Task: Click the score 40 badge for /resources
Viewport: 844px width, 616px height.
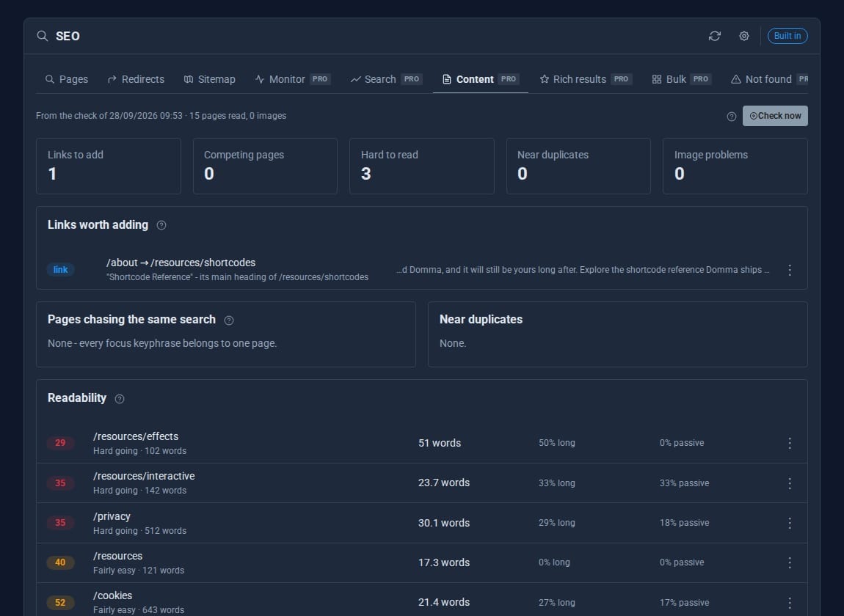Action: pos(60,562)
